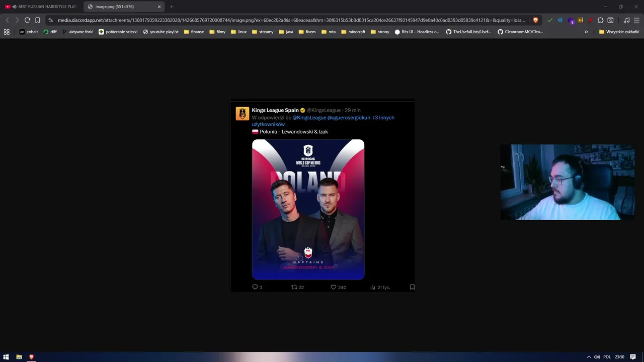
Task: Open the youtube playlist bookmark
Action: tap(161, 32)
